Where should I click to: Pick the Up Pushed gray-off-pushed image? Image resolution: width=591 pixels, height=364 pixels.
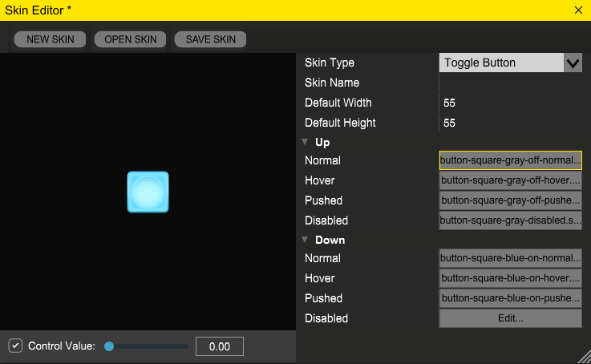click(510, 200)
